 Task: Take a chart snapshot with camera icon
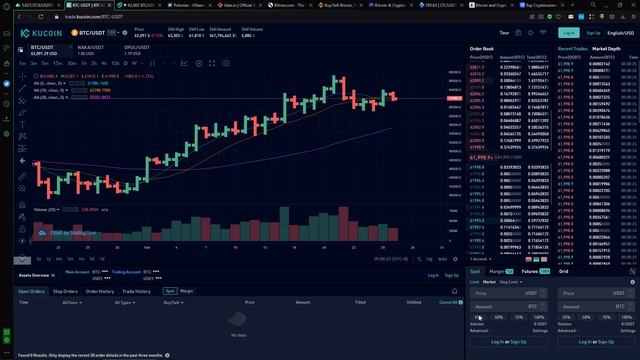pyautogui.click(x=226, y=63)
